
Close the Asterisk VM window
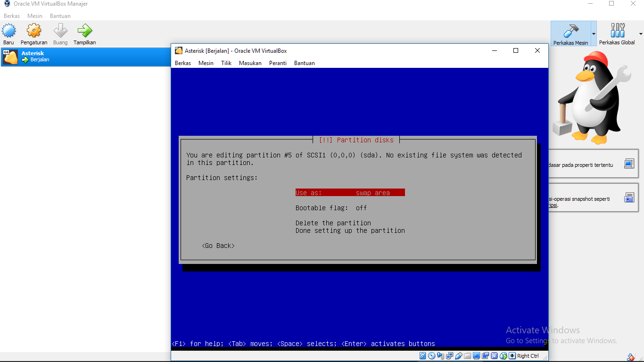click(x=537, y=50)
